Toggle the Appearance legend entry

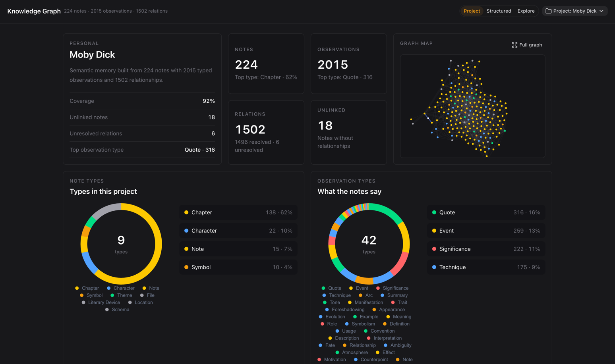[389, 310]
